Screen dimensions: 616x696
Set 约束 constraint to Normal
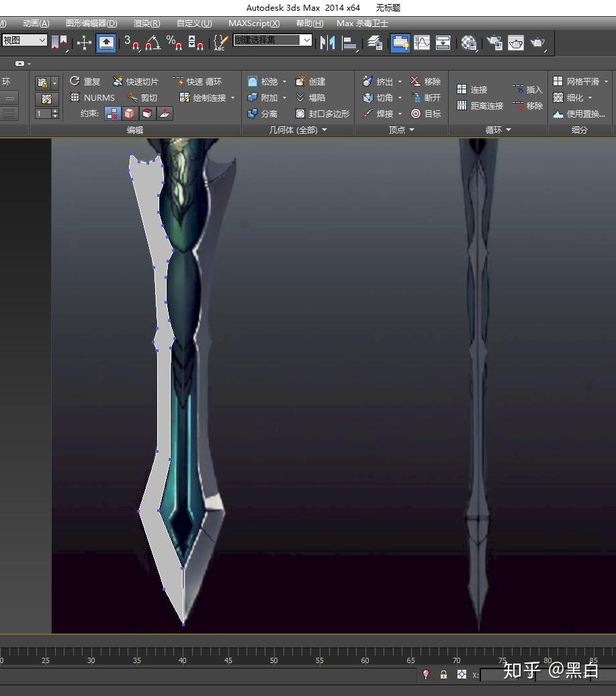pyautogui.click(x=164, y=114)
